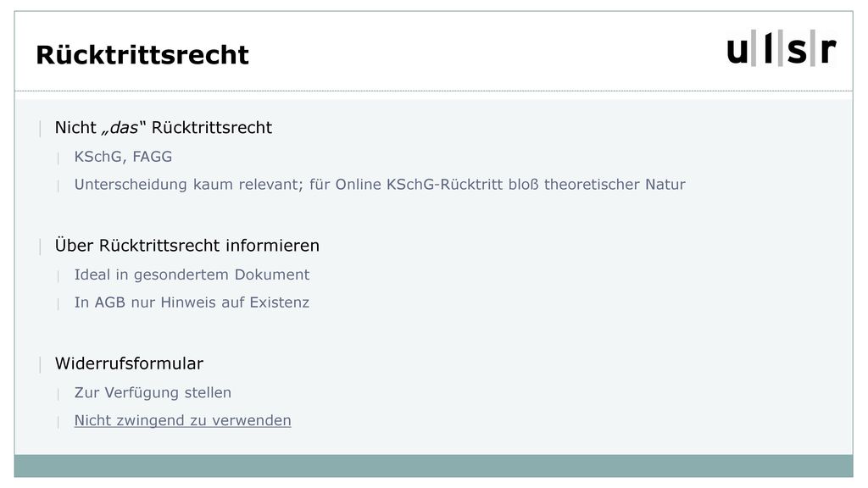Click the letter u in the logo
The height and width of the screenshot is (488, 868).
(x=737, y=51)
